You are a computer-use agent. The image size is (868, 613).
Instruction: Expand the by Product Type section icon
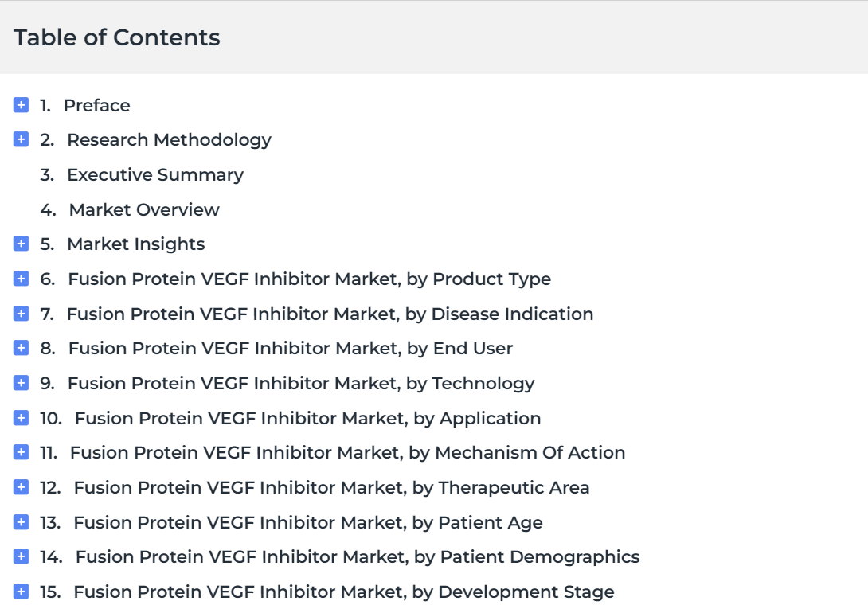pyautogui.click(x=21, y=279)
